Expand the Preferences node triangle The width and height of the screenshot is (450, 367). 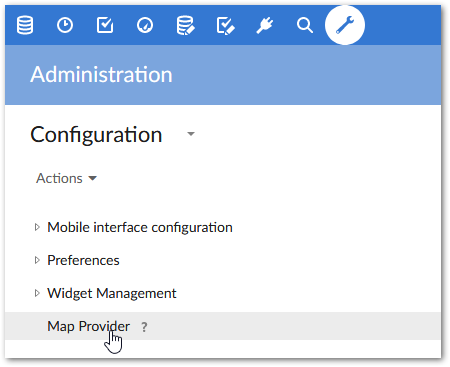pos(37,260)
